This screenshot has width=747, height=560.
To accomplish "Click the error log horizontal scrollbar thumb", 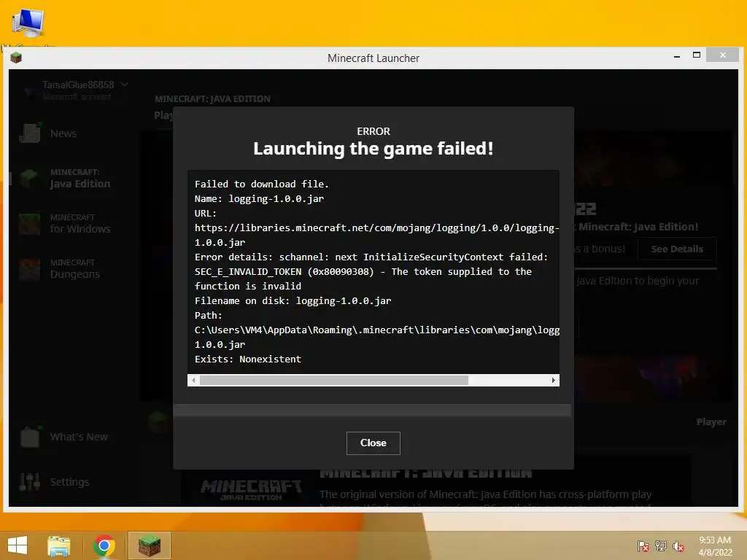I will pos(334,380).
